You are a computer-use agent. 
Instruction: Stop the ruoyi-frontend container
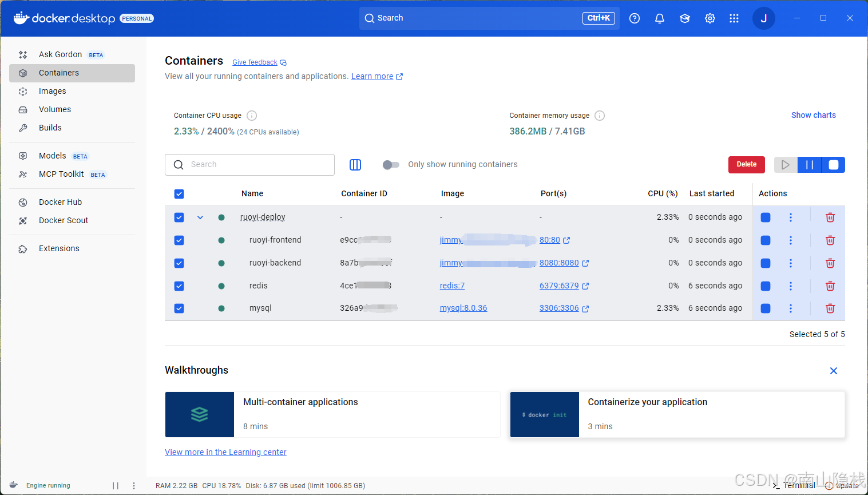click(x=766, y=240)
